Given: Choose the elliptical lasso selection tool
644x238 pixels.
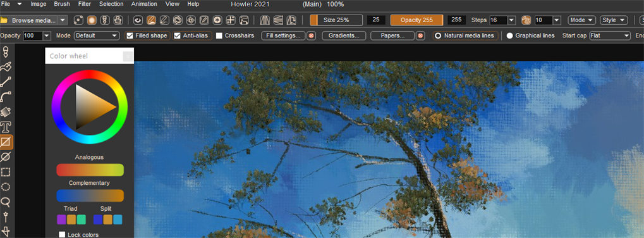Looking at the screenshot, I should pyautogui.click(x=6, y=187).
